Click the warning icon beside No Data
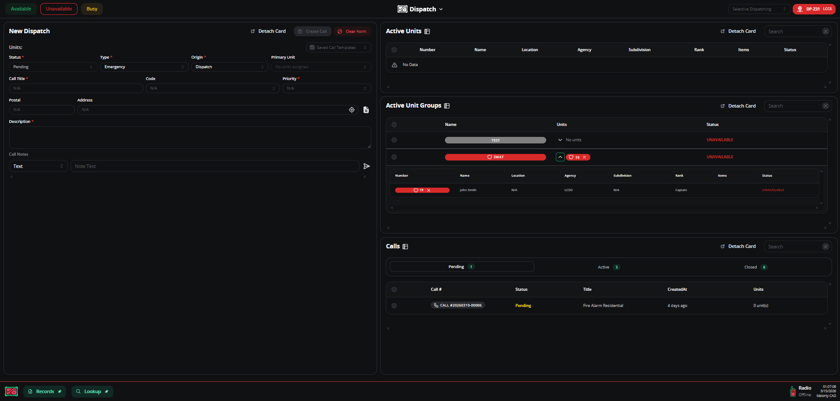The image size is (840, 401). [394, 65]
